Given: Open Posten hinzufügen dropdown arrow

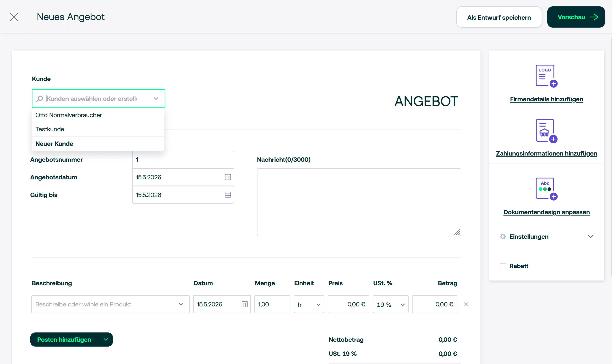Looking at the screenshot, I should pos(106,340).
